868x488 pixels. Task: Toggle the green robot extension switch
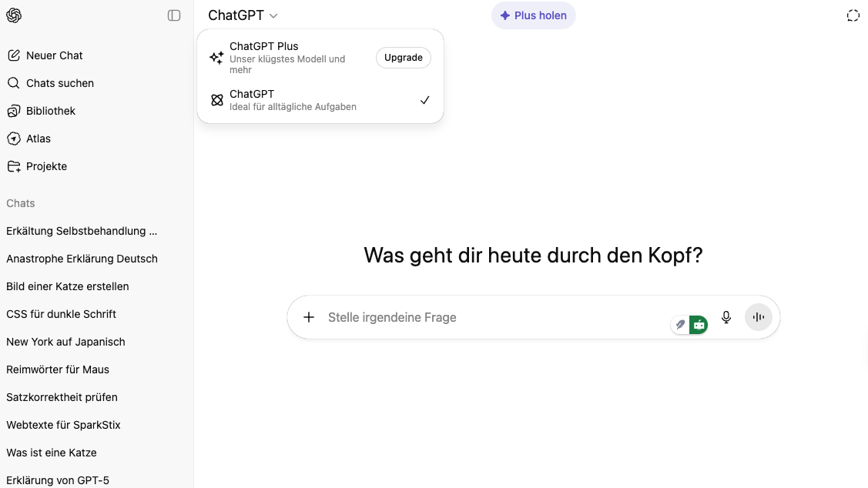point(699,324)
